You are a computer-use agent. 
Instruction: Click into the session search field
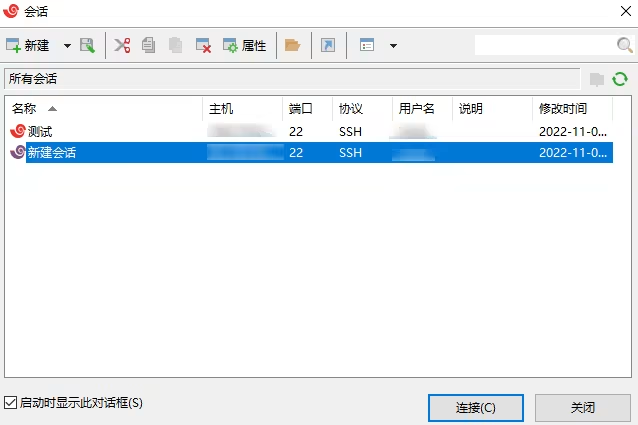click(544, 45)
